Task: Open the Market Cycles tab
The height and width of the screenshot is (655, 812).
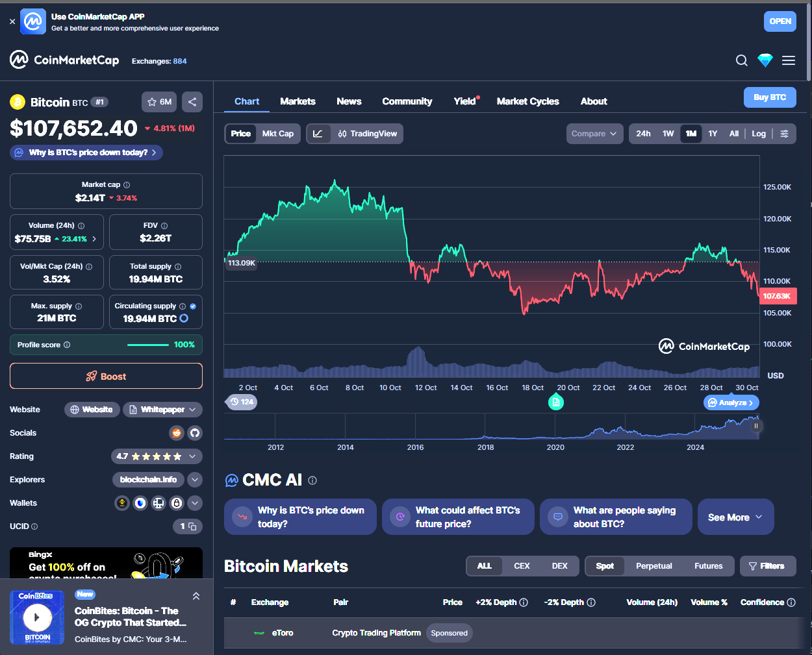Action: coord(527,101)
